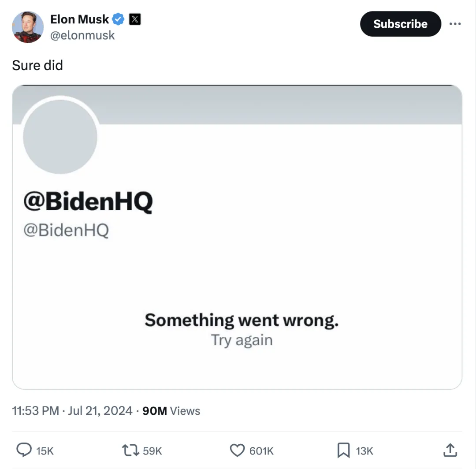
Task: Click the post timestamp 11:53 PM
Action: coord(35,411)
